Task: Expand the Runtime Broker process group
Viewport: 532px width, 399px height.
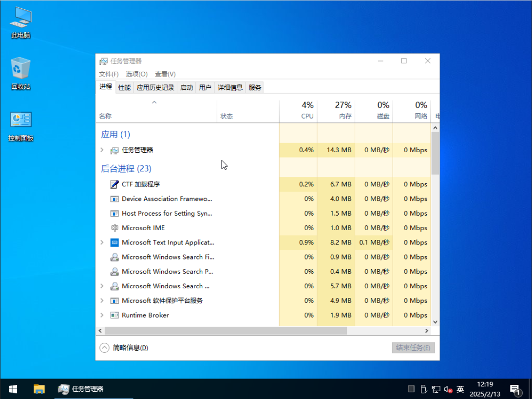Action: [102, 315]
